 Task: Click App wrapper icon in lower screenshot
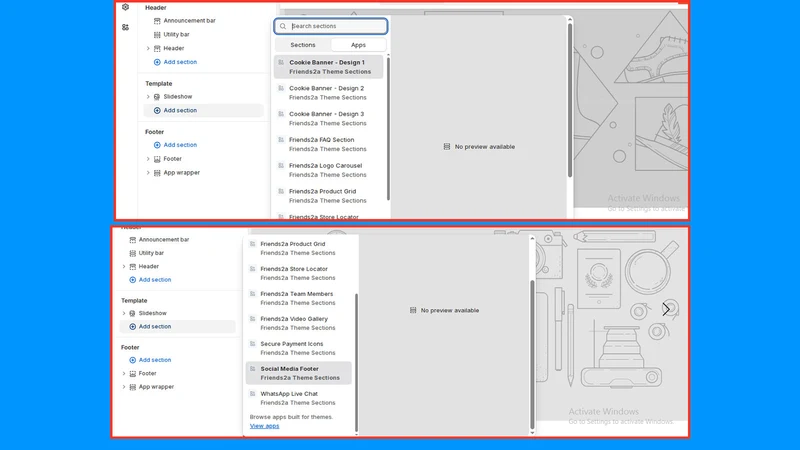[x=133, y=387]
